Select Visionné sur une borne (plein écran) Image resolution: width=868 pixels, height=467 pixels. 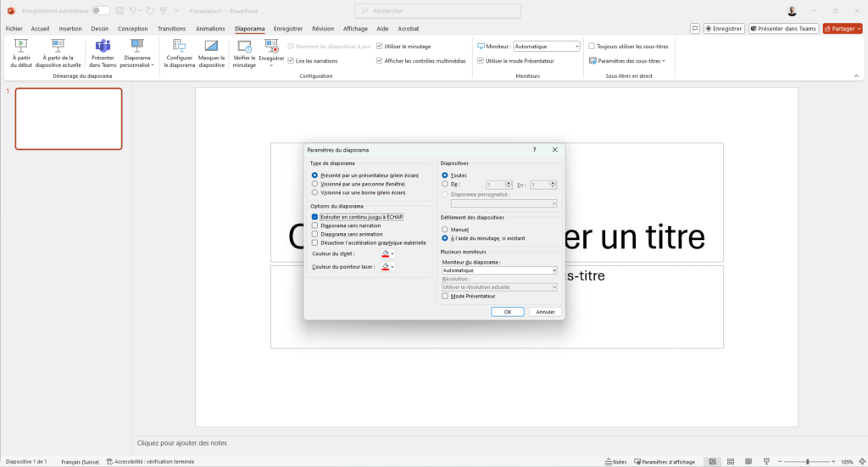(x=314, y=192)
